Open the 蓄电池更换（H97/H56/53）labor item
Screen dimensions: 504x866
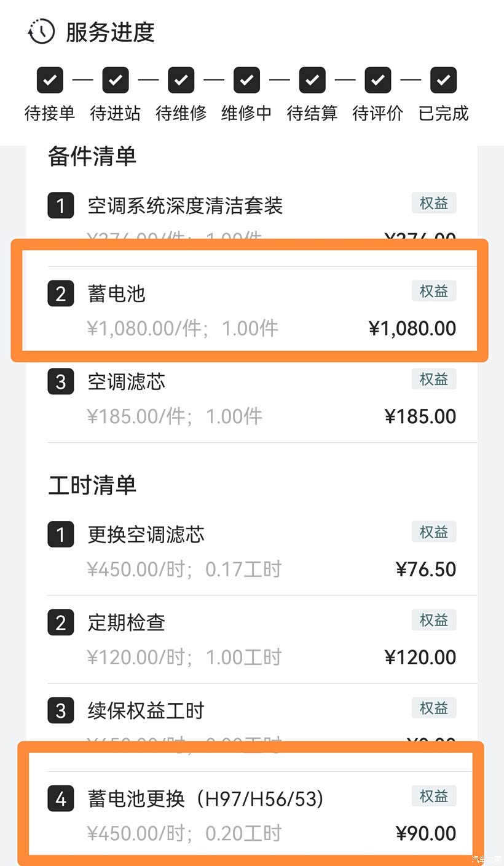point(206,799)
